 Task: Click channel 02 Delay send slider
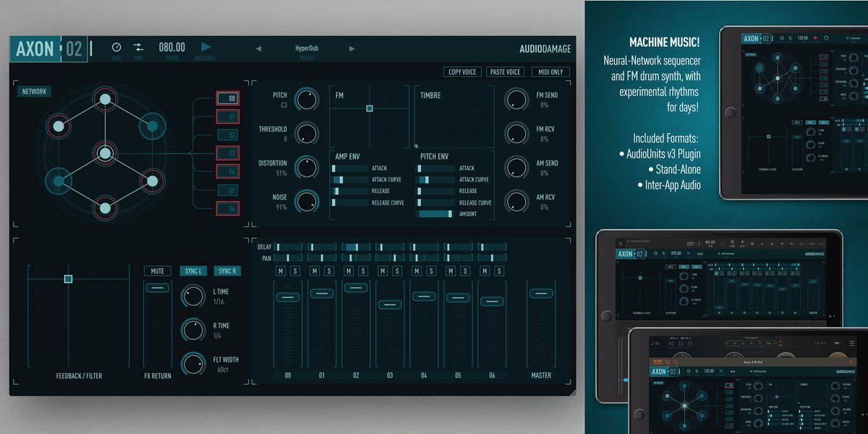356,247
